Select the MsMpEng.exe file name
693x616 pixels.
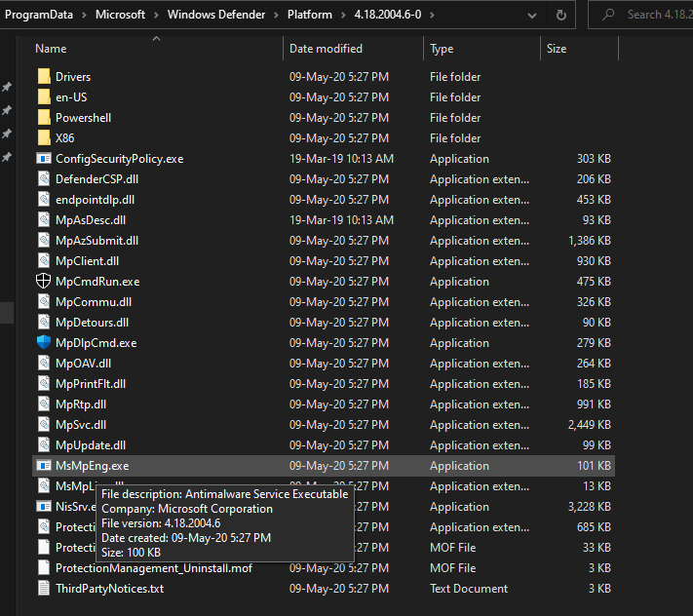pyautogui.click(x=93, y=466)
